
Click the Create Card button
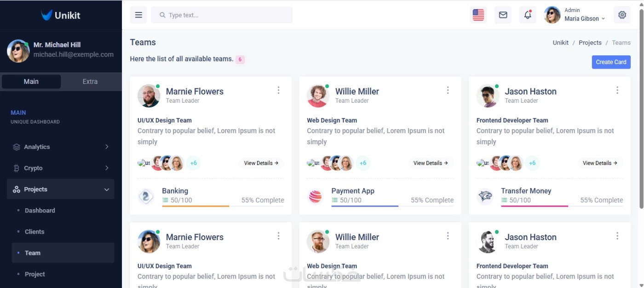[x=611, y=62]
